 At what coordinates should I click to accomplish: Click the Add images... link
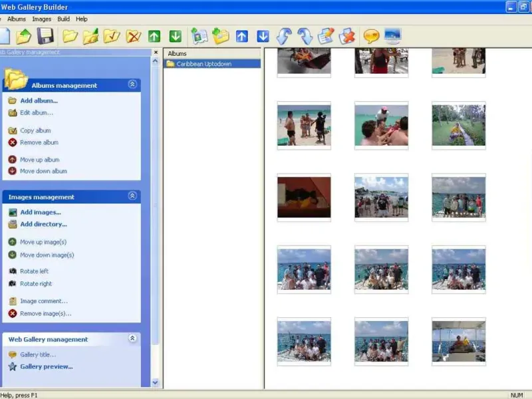(40, 212)
